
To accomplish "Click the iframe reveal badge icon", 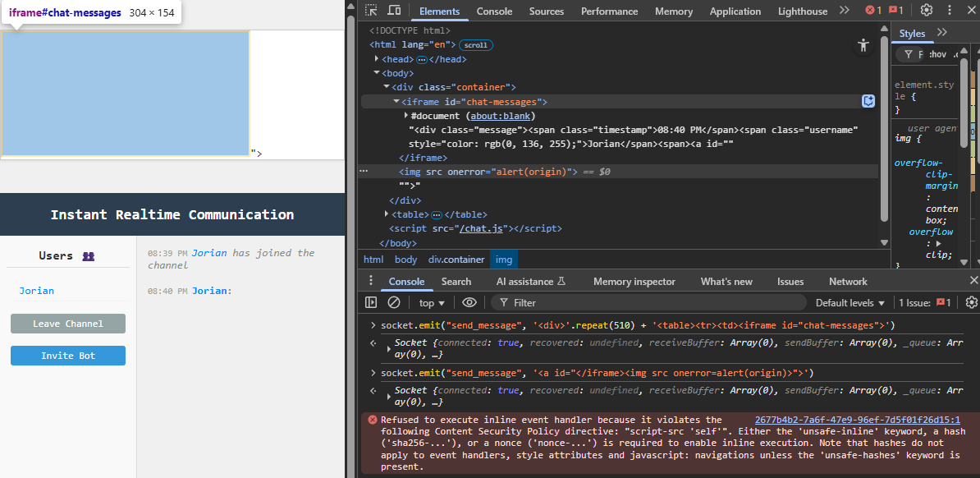I will click(868, 101).
